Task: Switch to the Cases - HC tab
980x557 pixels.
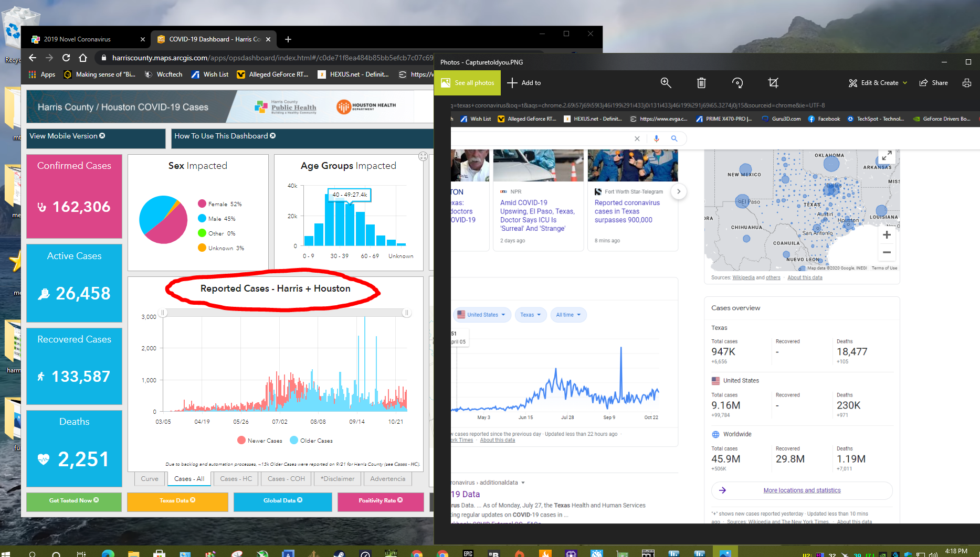Action: click(236, 479)
